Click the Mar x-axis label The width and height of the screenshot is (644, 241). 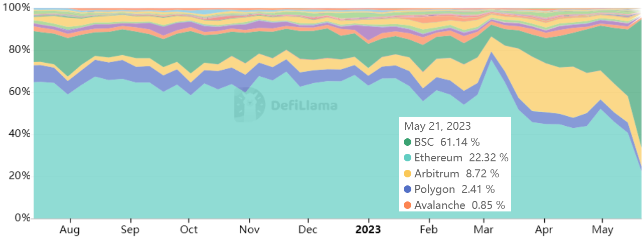coord(484,230)
